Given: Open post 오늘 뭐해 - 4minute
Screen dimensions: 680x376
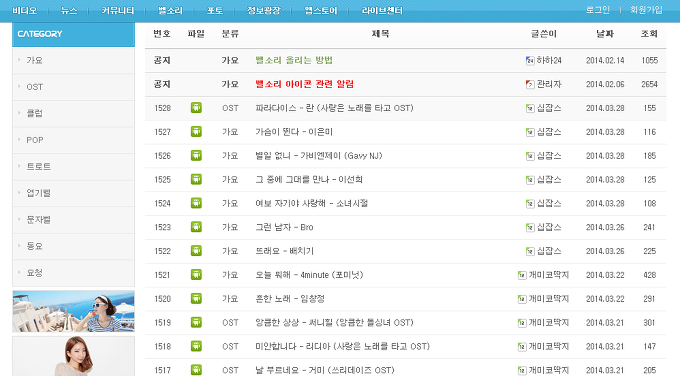Looking at the screenshot, I should coord(309,275).
